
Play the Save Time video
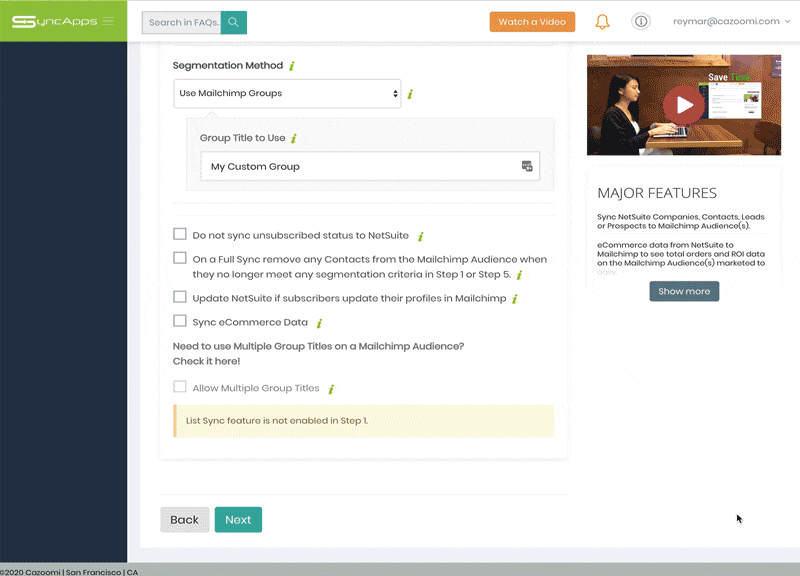pos(684,105)
